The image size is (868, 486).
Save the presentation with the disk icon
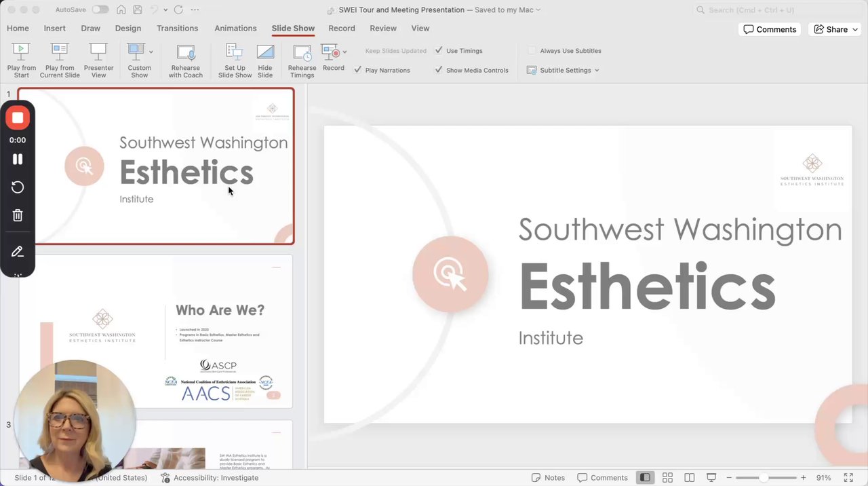(x=138, y=10)
